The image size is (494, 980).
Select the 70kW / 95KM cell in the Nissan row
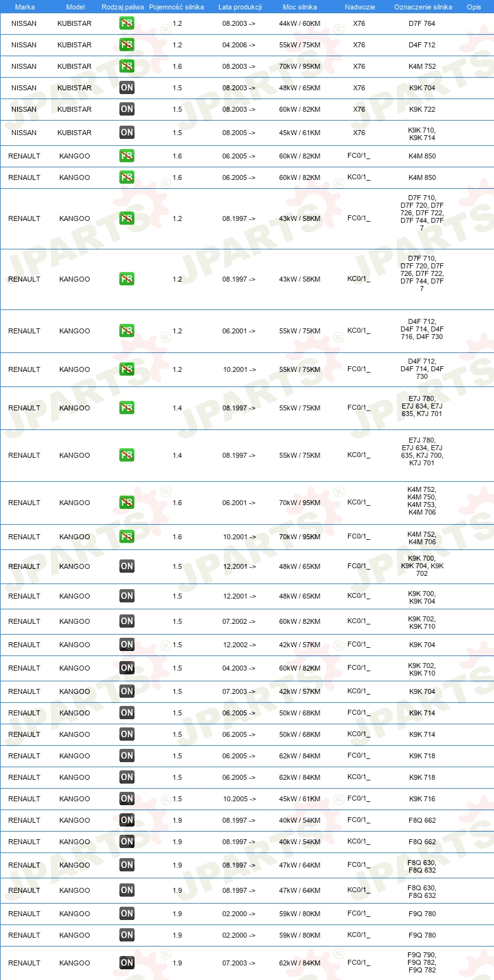pos(299,66)
